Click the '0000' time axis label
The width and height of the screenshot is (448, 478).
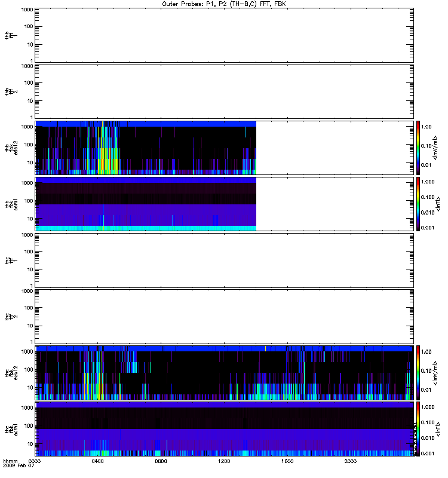tap(35, 461)
